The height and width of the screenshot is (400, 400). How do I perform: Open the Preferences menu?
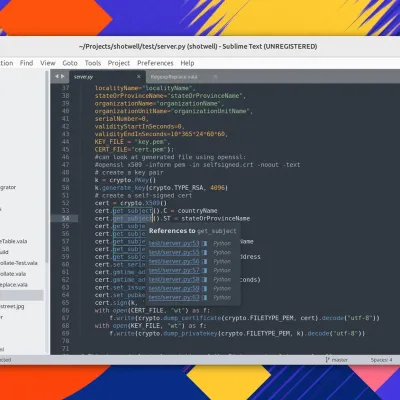click(x=155, y=63)
